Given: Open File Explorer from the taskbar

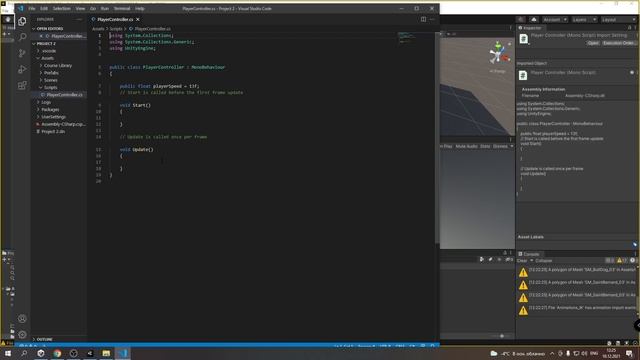Looking at the screenshot, I should (x=106, y=353).
